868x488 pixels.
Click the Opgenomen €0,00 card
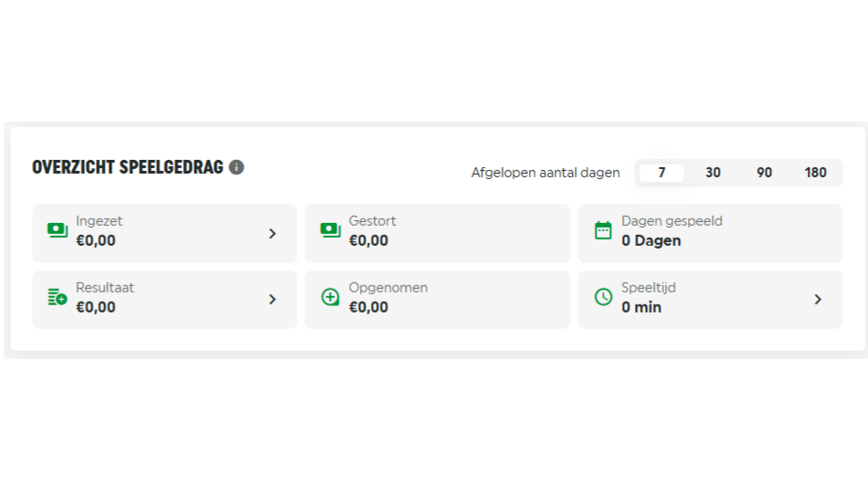pos(437,299)
